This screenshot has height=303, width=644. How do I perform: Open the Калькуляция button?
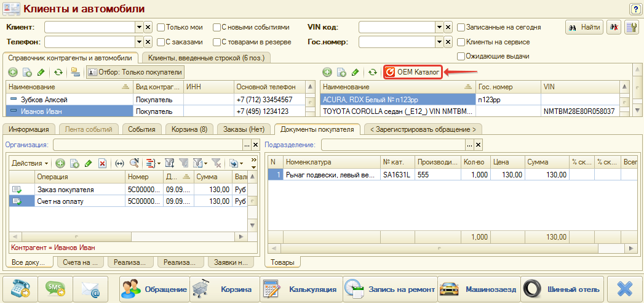301,289
